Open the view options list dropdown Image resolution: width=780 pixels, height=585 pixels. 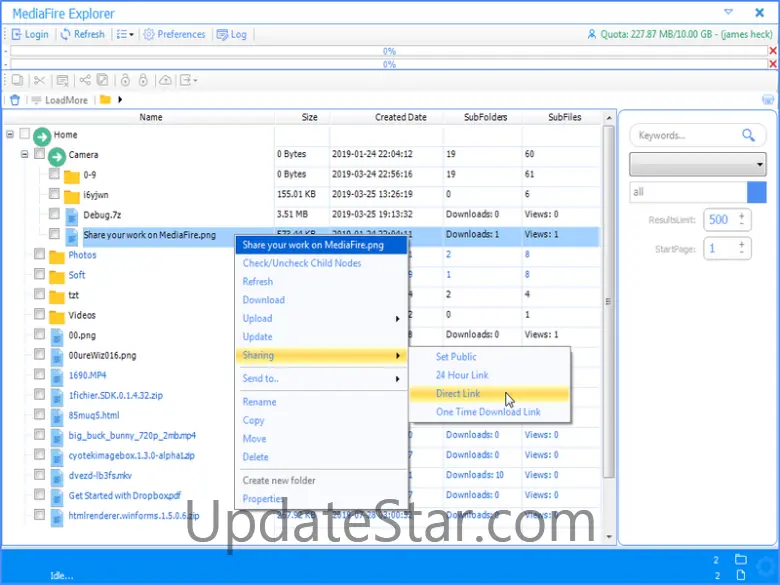click(x=125, y=34)
